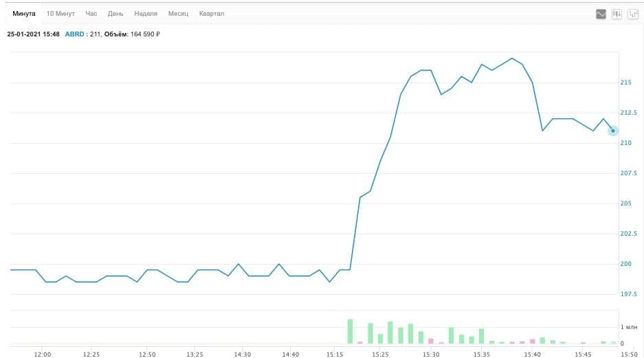Switch to OHLC bar chart icon
Image resolution: width=644 pixels, height=358 pixels.
tap(632, 14)
